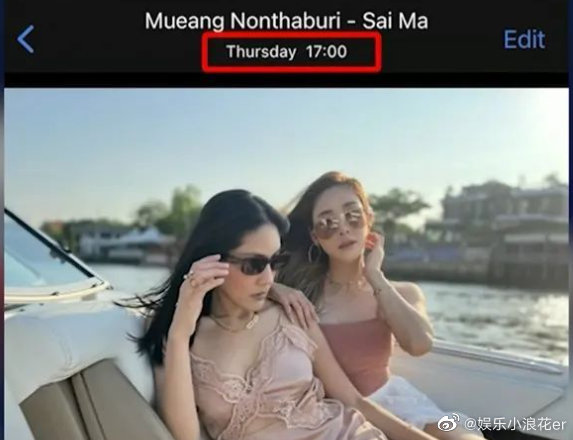Tap the aviator sunglasses on the woman behind
The image size is (573, 440).
point(338,223)
